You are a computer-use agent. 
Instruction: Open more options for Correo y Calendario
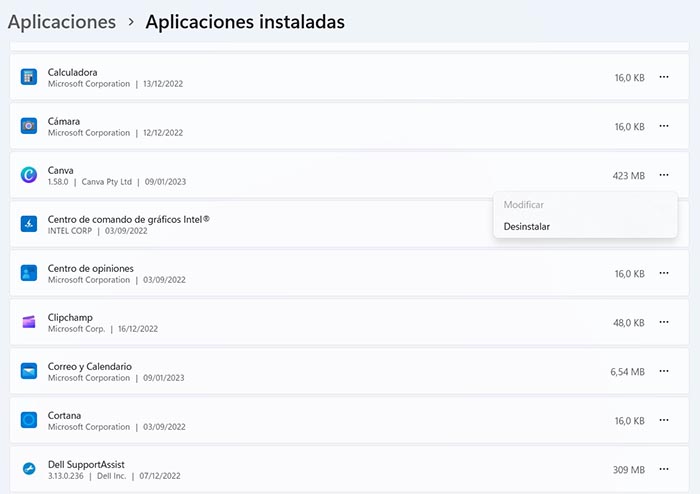coord(664,371)
